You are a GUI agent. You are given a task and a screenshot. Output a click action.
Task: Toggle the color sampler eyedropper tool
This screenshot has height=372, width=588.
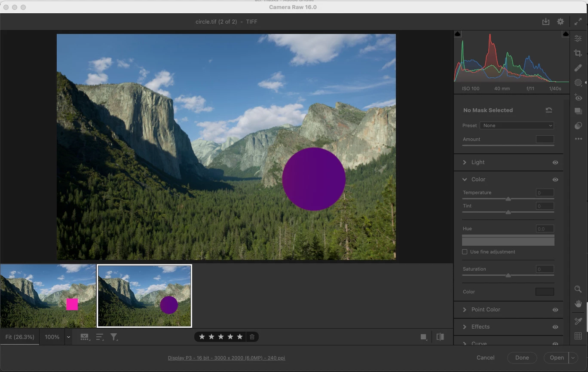click(x=578, y=321)
